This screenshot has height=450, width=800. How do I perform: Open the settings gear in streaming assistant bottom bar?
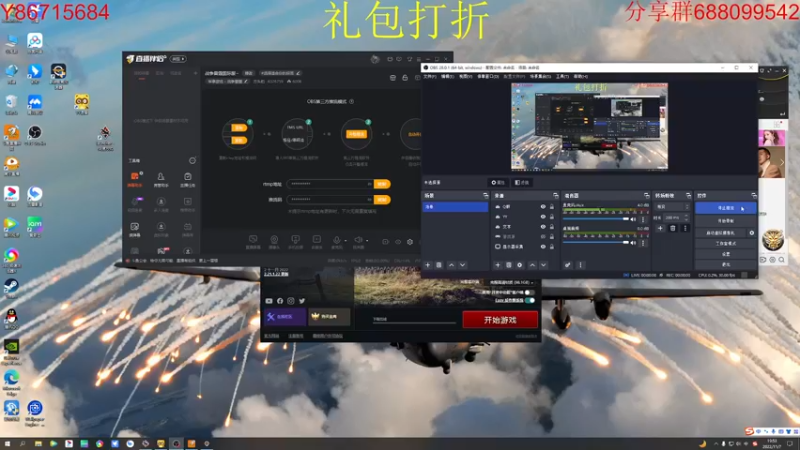coord(410,242)
